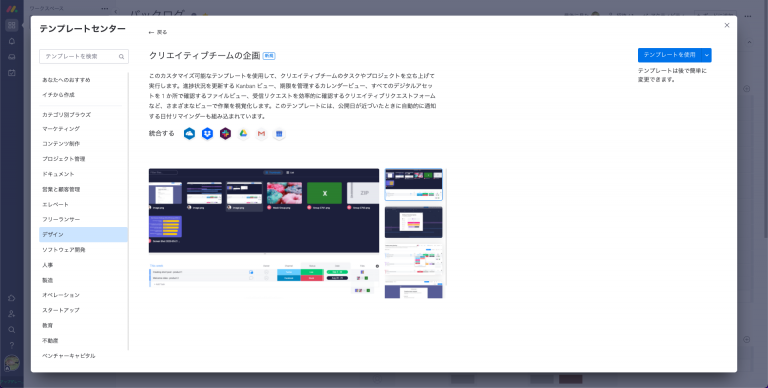
Task: Click title クリエイティブチームの企画
Action: (x=204, y=56)
